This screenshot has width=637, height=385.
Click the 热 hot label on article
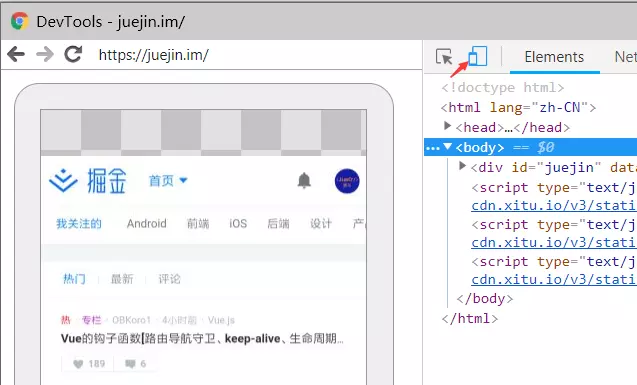tap(65, 320)
